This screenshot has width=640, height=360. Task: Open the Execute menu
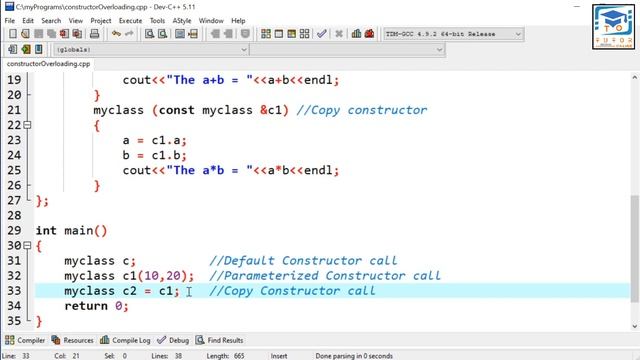tap(131, 20)
